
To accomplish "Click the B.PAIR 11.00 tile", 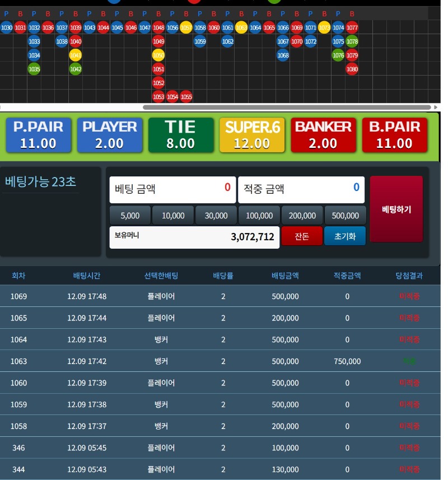I will tap(394, 135).
